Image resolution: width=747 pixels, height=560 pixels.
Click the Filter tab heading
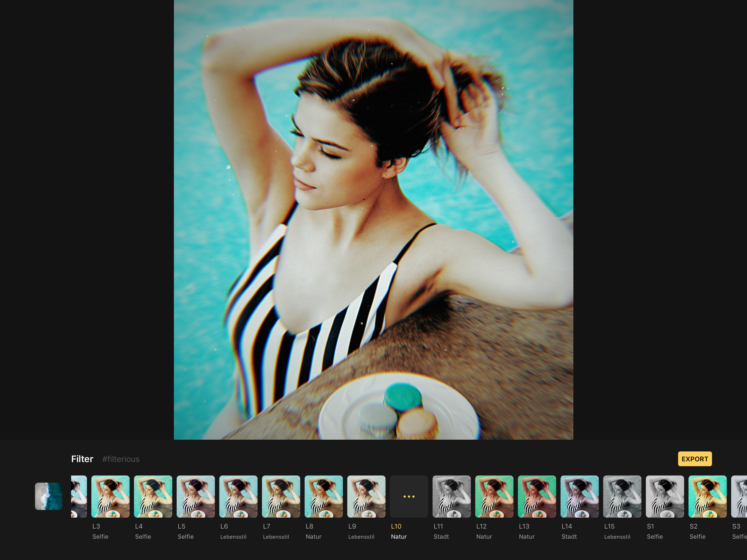pos(82,459)
